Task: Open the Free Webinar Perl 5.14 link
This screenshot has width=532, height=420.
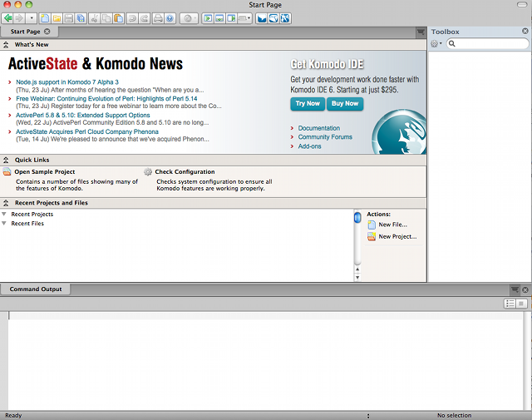Action: [106, 99]
